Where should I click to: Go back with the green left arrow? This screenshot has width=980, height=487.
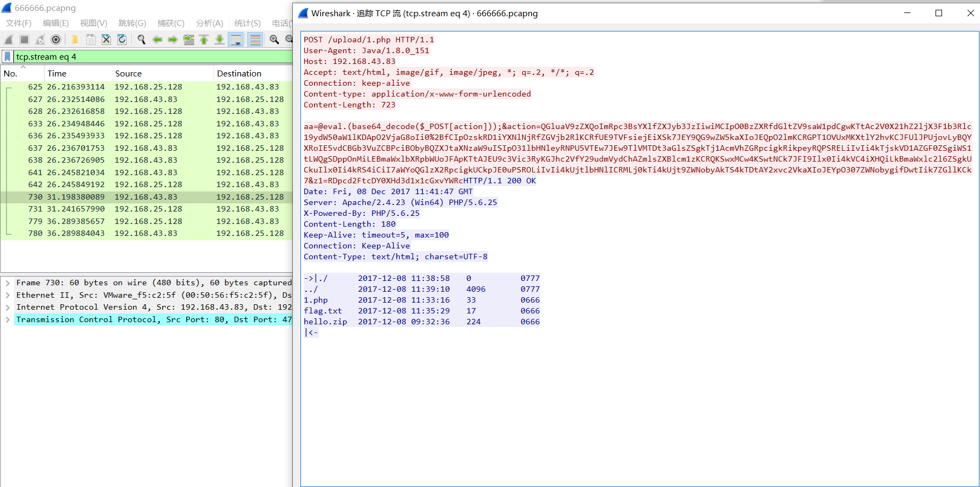157,40
